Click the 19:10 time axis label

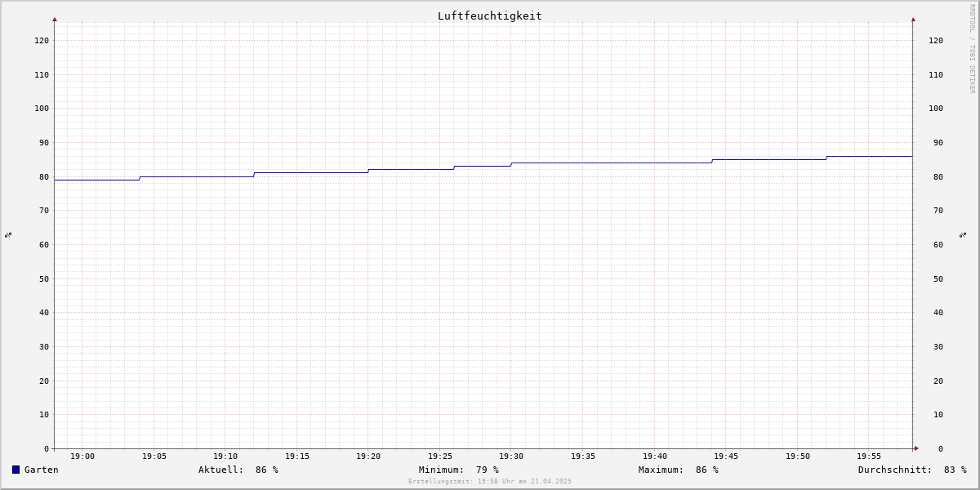click(x=225, y=456)
